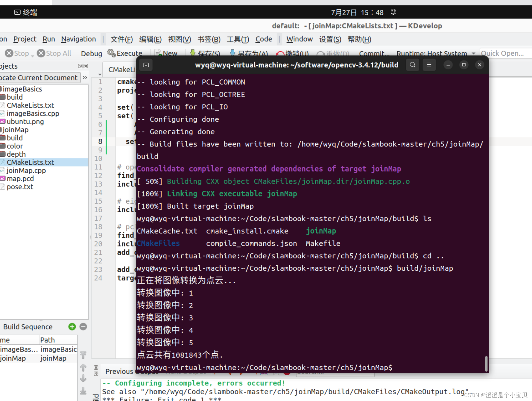Remove item from Build Sequence with minus icon
The height and width of the screenshot is (401, 532).
(83, 327)
